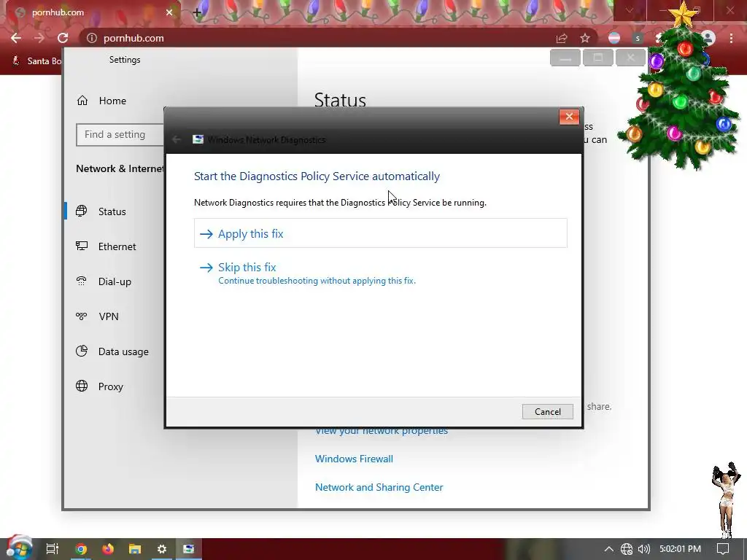
Task: Cancel the Windows Network Diagnostics dialog
Action: 547,411
